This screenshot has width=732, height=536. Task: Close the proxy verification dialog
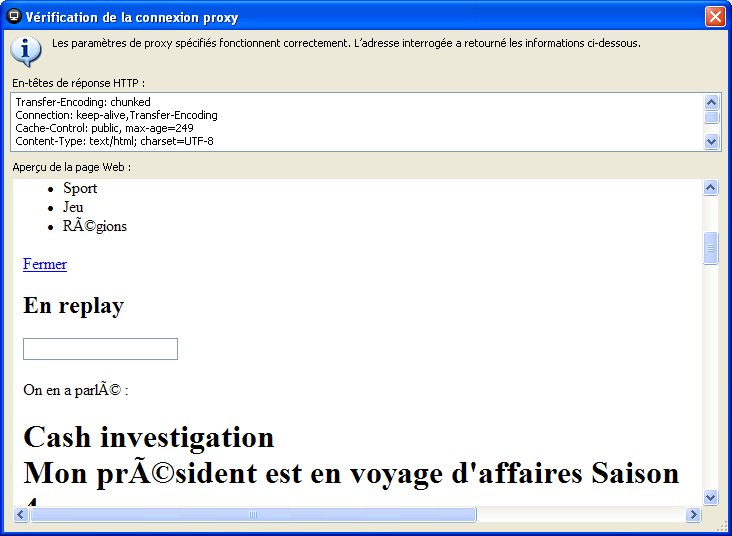coord(715,17)
